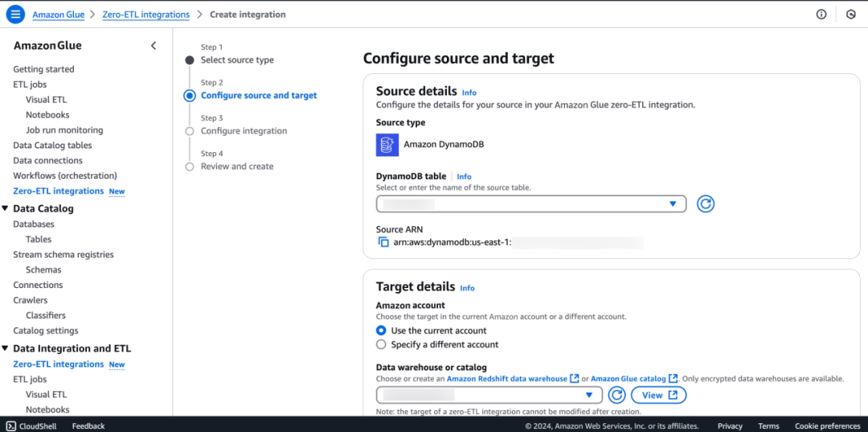Viewport: 868px width, 432px height.
Task: Open the DynamoDB table dropdown
Action: (531, 204)
